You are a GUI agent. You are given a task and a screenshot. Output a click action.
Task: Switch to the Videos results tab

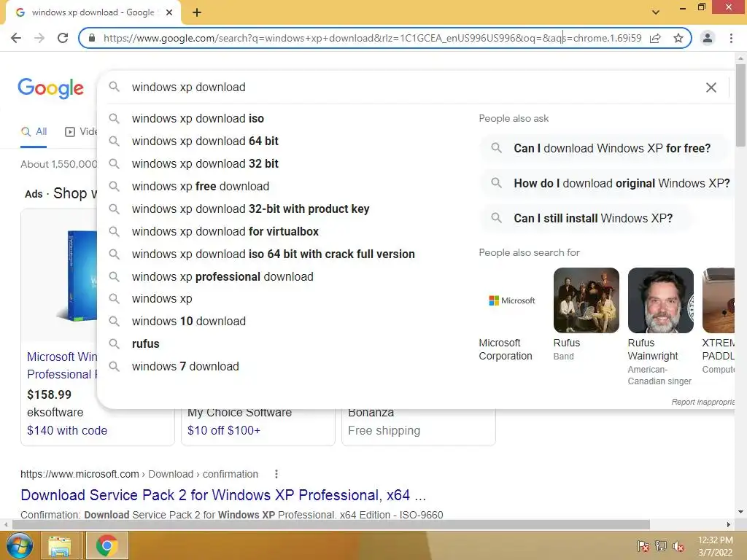[x=81, y=132]
